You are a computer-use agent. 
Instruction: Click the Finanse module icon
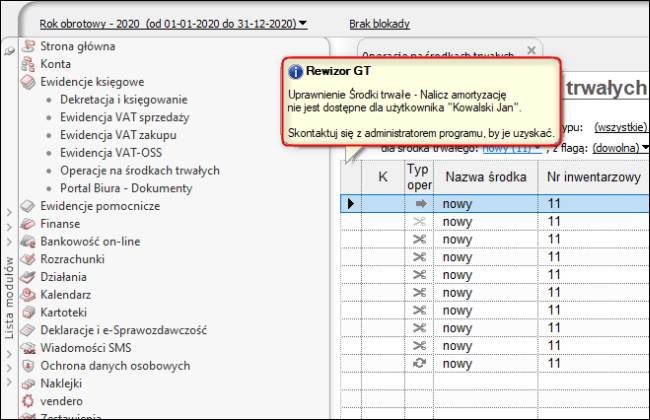point(28,223)
